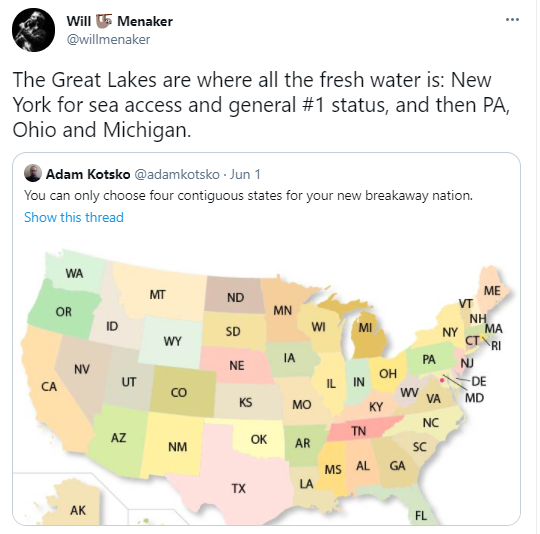Open the @willmenaker handle link
The height and width of the screenshot is (534, 540).
108,40
